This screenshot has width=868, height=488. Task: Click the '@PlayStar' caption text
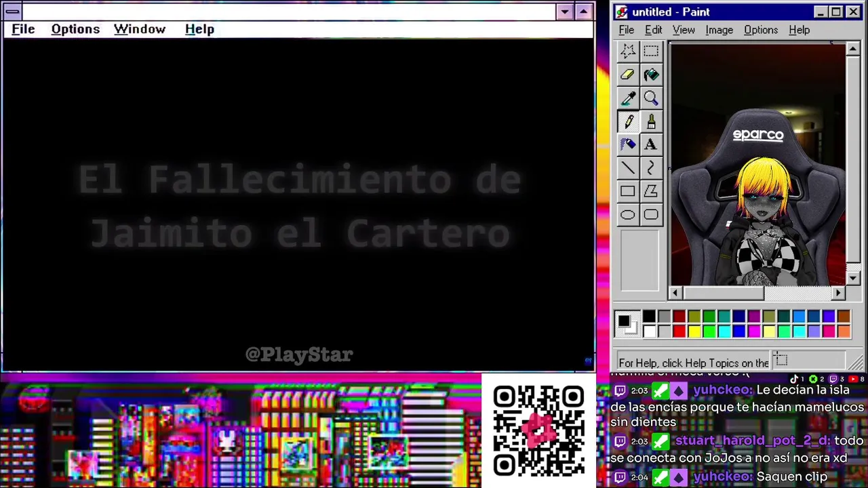pyautogui.click(x=299, y=354)
